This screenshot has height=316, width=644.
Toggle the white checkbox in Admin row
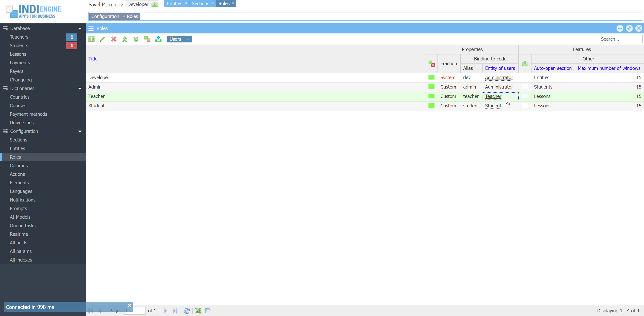point(525,87)
